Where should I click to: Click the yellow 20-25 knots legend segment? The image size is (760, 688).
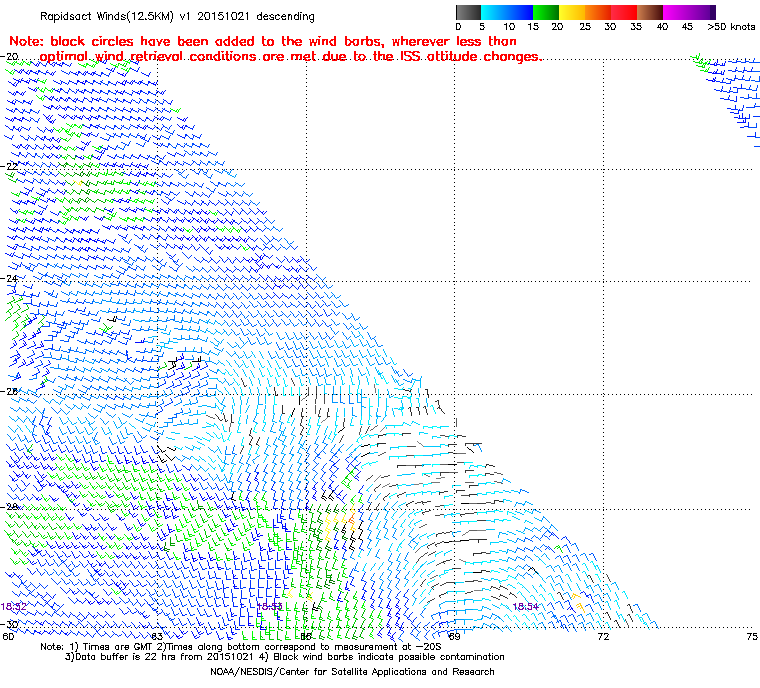pyautogui.click(x=572, y=12)
